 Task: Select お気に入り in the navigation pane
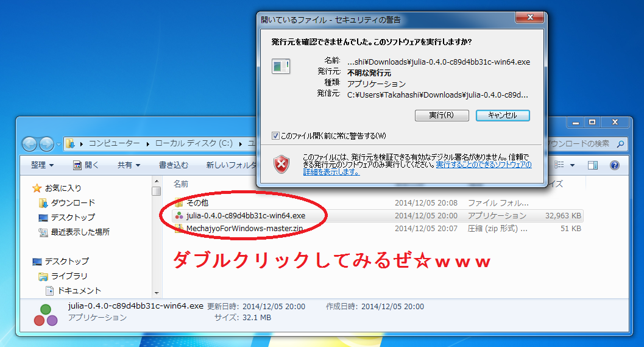(x=63, y=188)
